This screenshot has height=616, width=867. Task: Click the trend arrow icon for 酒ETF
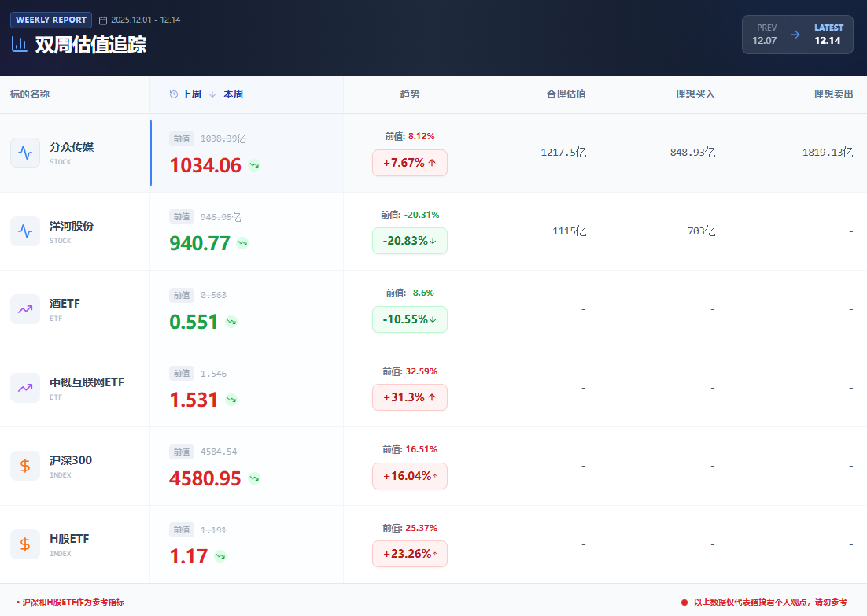tap(25, 309)
